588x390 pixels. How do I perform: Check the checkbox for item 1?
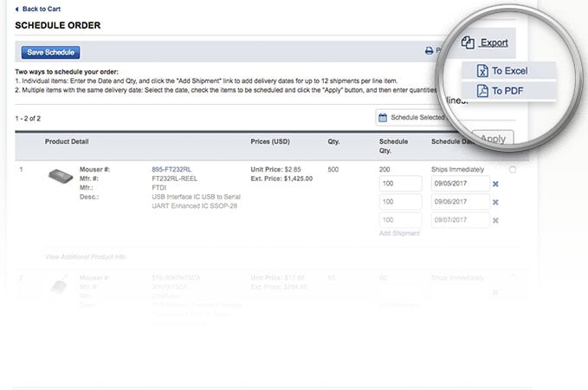click(513, 170)
